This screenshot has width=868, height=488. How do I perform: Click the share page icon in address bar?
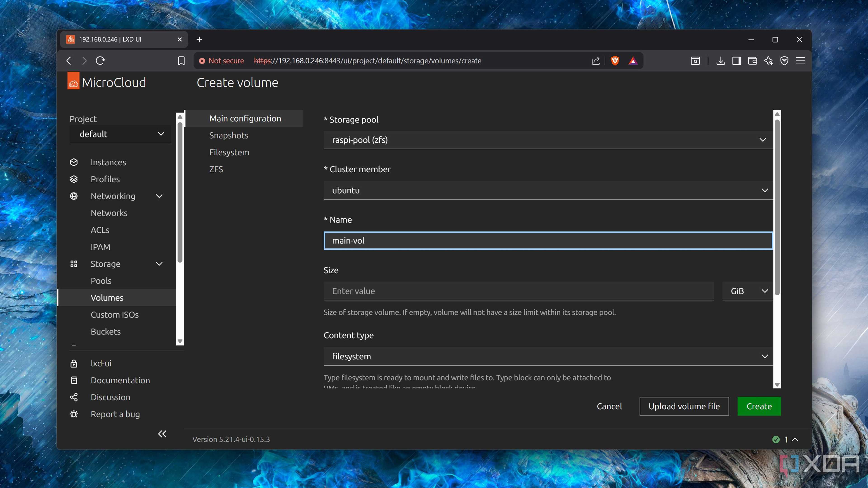pos(595,61)
